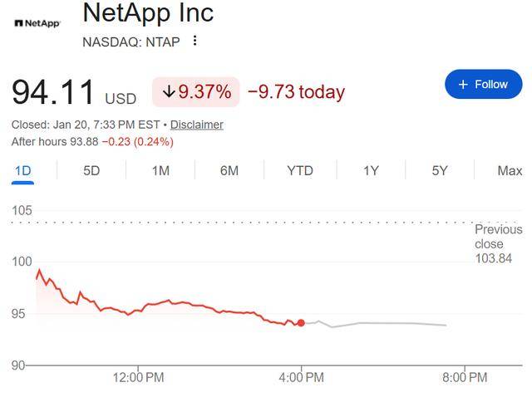Open the three-dot more options menu
Image resolution: width=532 pixels, height=397 pixels.
pos(195,41)
